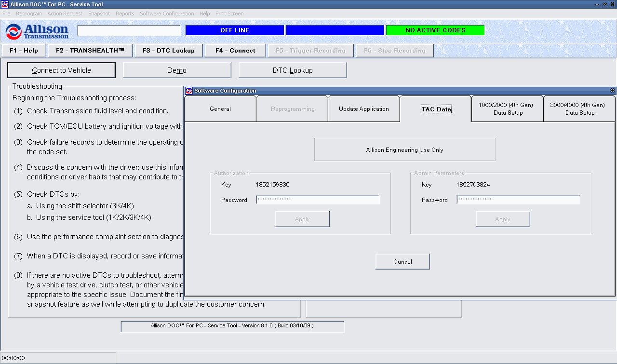Screen dimensions: 617x364
Task: Click F3 - DTC Lookup toolbar button
Action: point(169,51)
